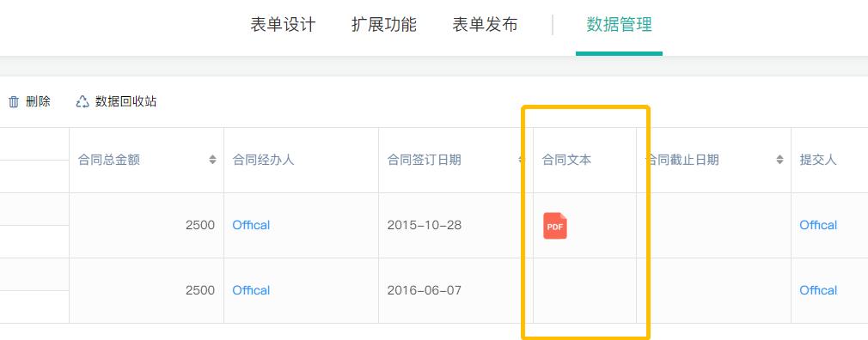Open the 数据回收站 recycle icon
The height and width of the screenshot is (340, 868).
[83, 101]
